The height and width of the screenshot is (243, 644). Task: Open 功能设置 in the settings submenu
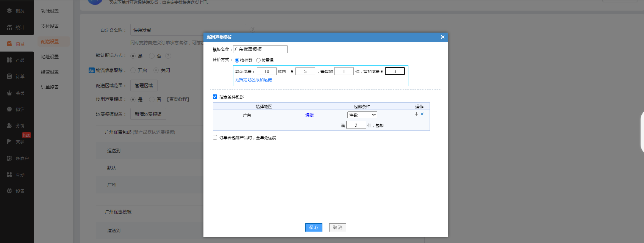pos(50,11)
